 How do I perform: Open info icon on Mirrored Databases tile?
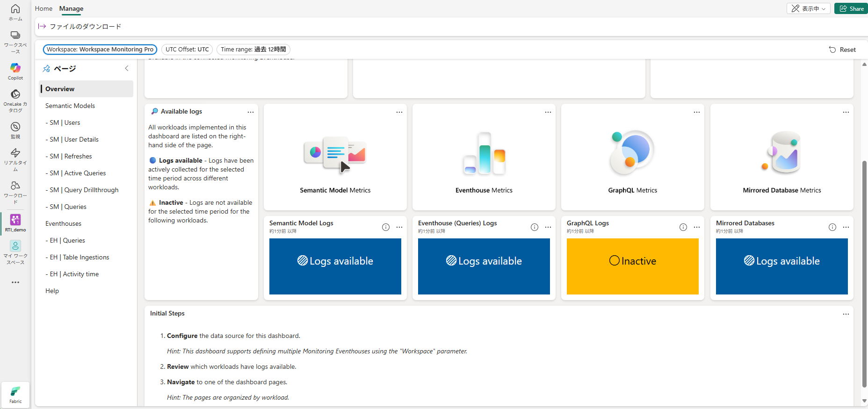(x=832, y=227)
